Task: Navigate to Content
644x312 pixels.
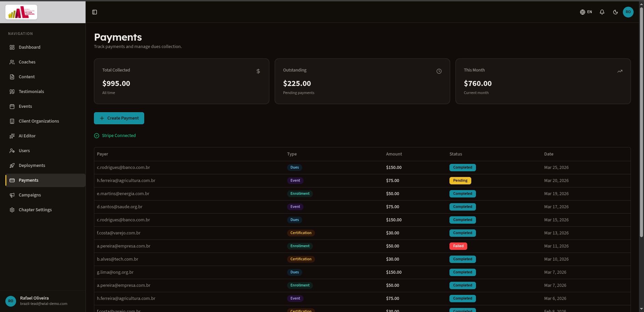Action: click(x=45, y=77)
